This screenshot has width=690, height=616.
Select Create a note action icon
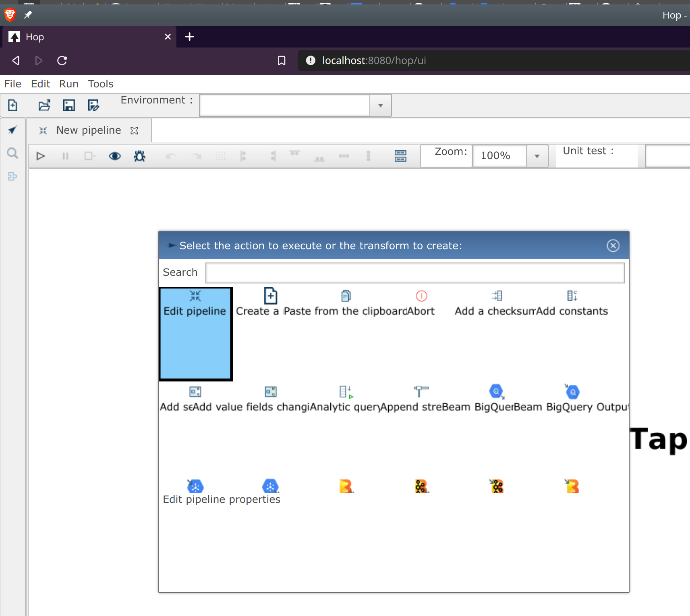(270, 296)
